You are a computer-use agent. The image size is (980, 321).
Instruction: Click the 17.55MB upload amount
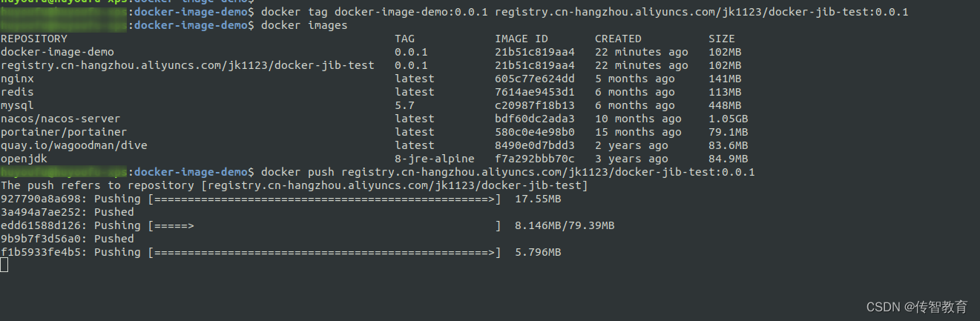(538, 199)
